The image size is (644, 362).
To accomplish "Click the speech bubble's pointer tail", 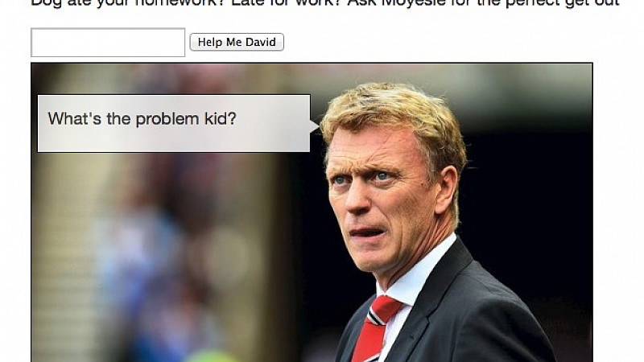I will (315, 126).
